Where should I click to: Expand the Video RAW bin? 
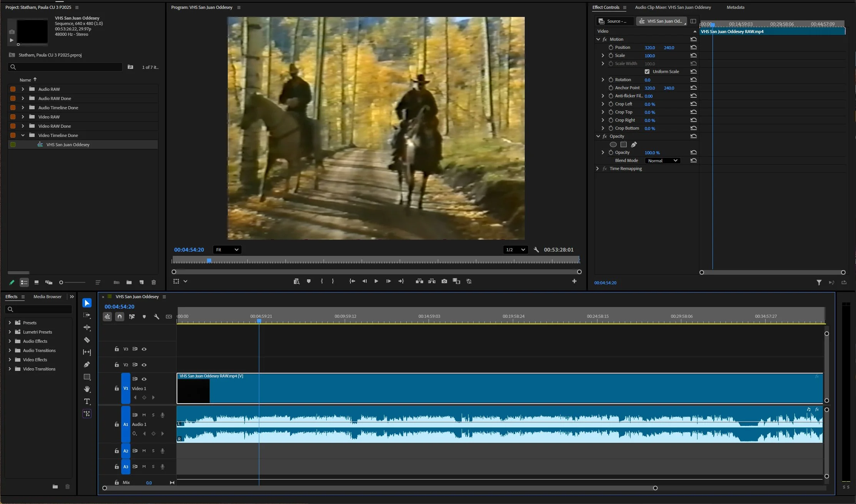pos(23,117)
